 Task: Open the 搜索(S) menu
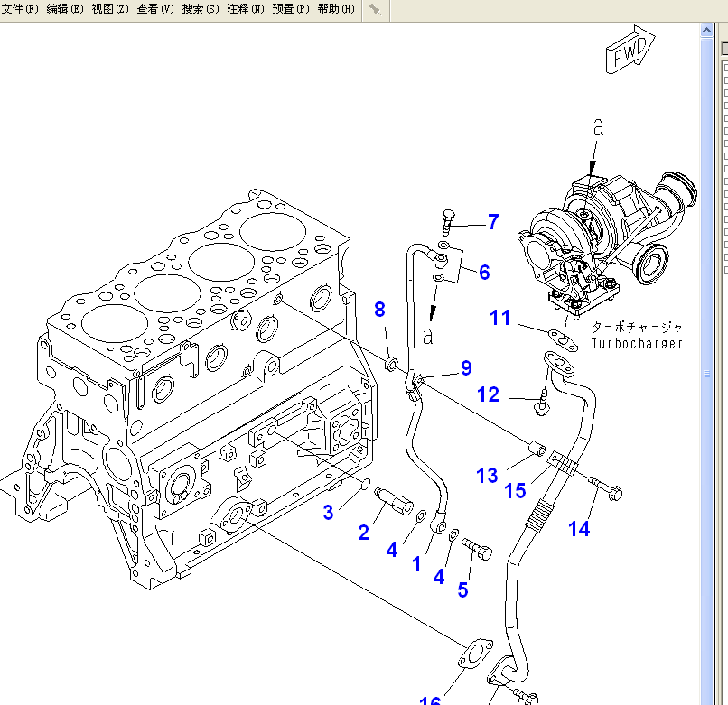coord(201,9)
